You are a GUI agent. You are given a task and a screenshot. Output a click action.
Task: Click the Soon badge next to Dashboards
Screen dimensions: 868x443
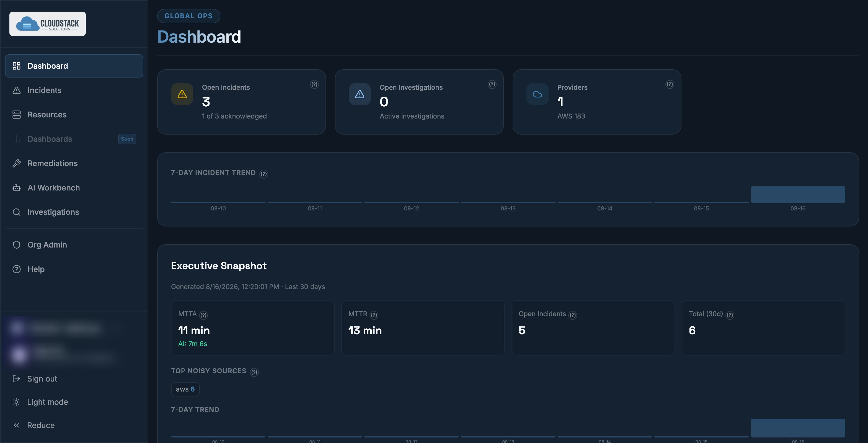(x=127, y=139)
